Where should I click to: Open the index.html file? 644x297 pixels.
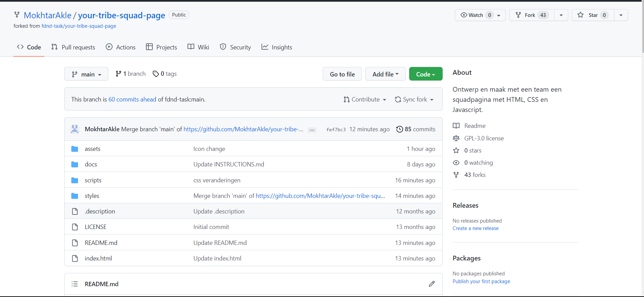click(x=98, y=258)
